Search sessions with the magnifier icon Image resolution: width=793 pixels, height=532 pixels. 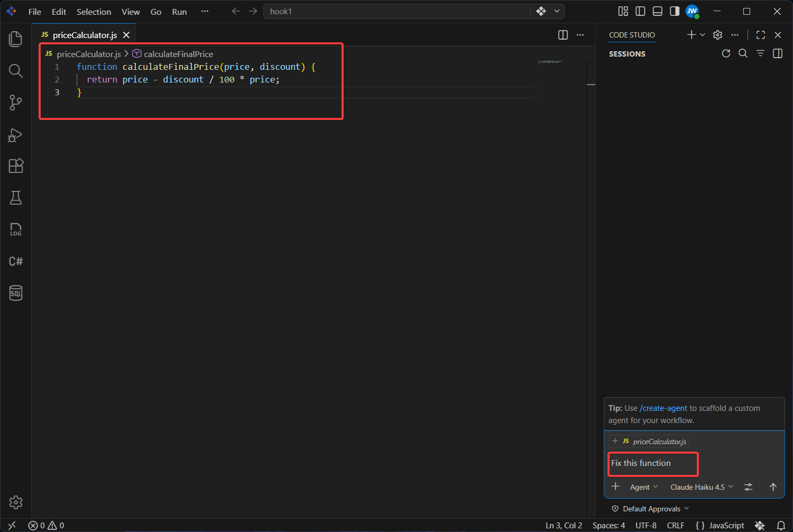[743, 53]
